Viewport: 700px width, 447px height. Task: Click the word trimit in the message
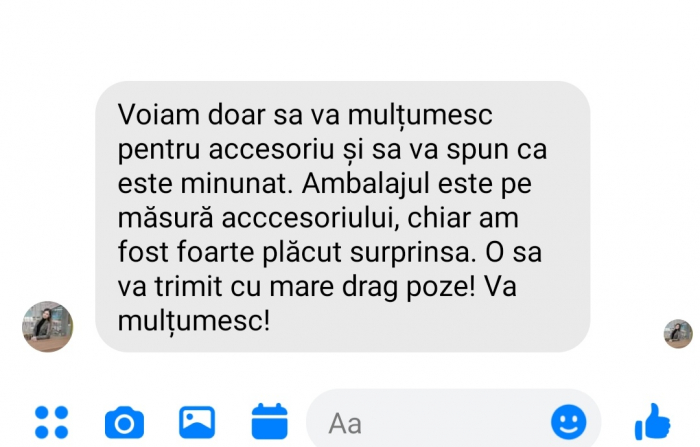click(188, 287)
